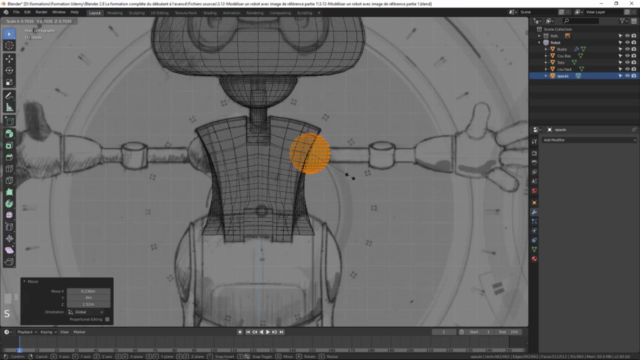Jump to the timeline end frame
The image size is (640, 360).
[x=281, y=332]
